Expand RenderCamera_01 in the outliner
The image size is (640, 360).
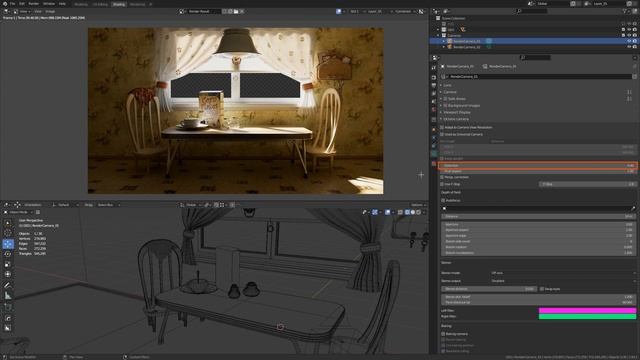click(444, 41)
